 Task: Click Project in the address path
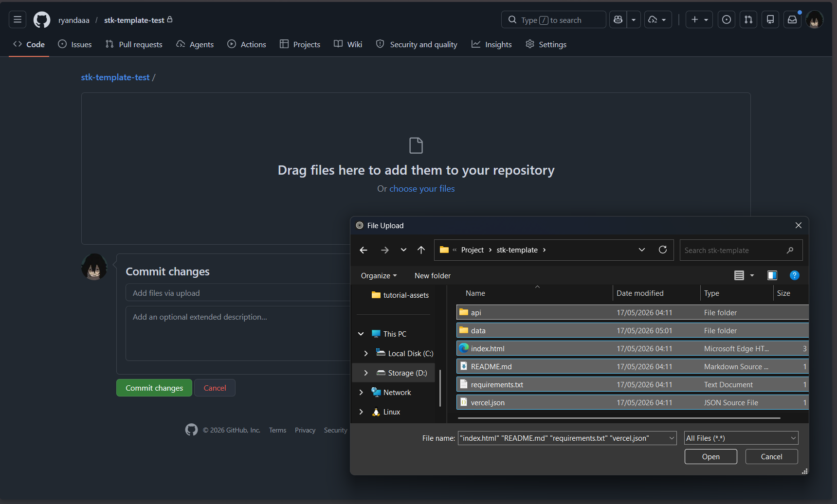pyautogui.click(x=473, y=250)
